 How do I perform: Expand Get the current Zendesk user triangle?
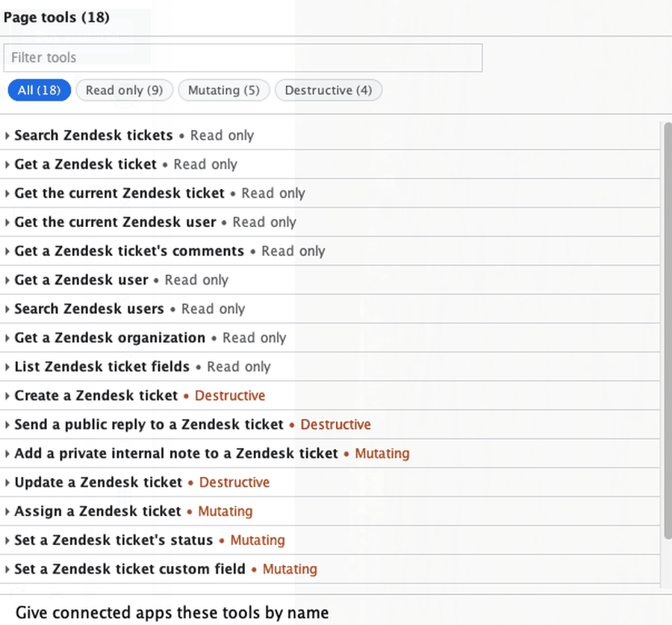pos(7,223)
